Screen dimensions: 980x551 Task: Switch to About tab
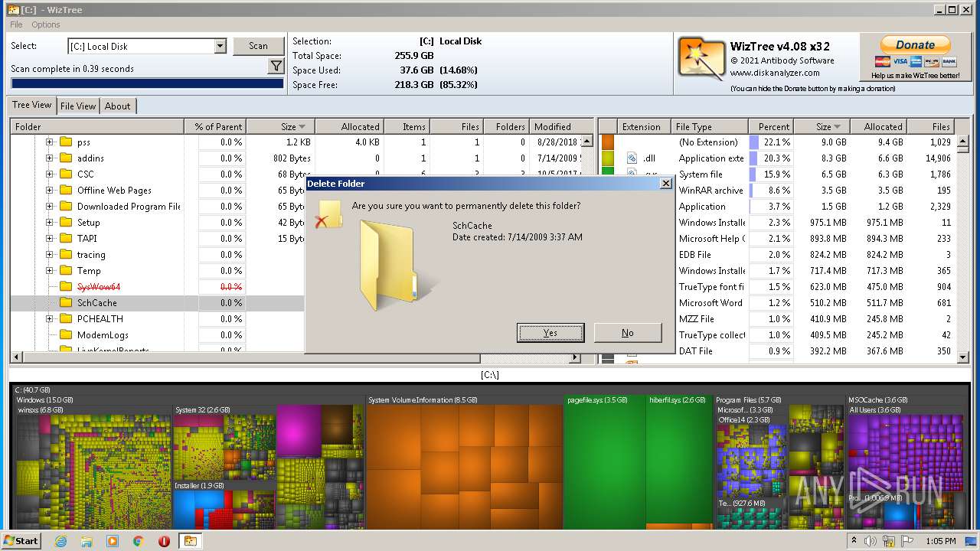117,106
